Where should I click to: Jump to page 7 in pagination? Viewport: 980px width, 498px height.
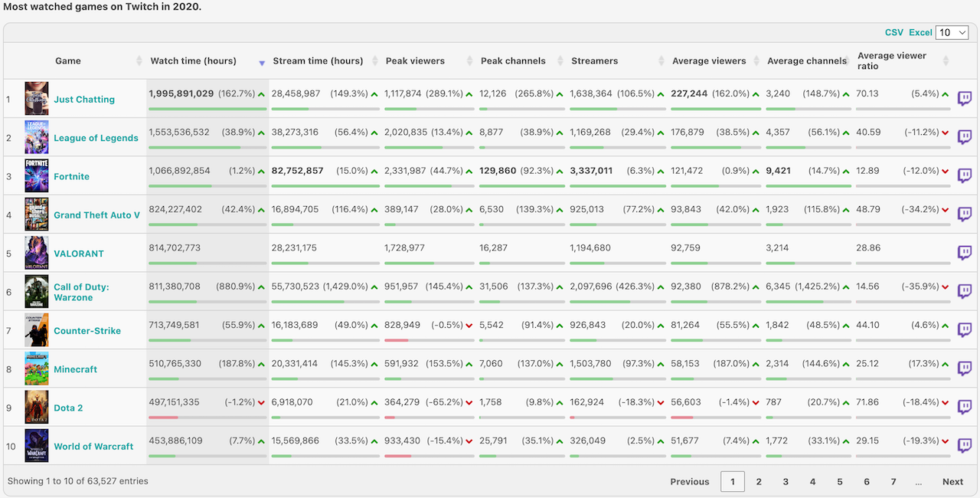(893, 481)
